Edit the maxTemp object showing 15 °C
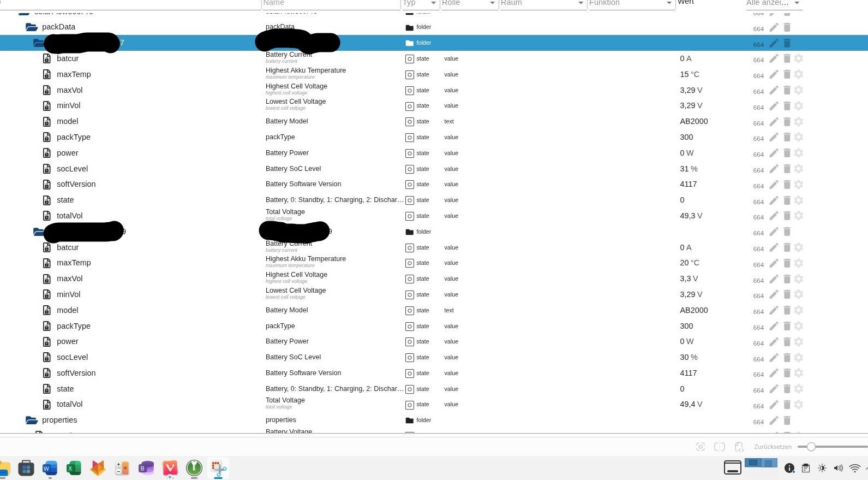Screen dimensions: 868x480 (x=774, y=75)
